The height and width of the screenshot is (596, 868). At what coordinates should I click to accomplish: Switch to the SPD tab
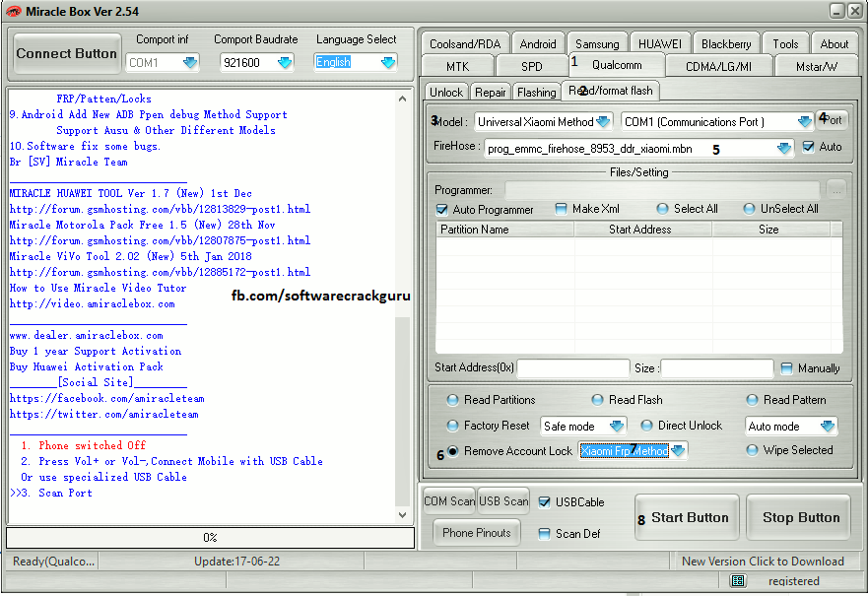[x=531, y=66]
